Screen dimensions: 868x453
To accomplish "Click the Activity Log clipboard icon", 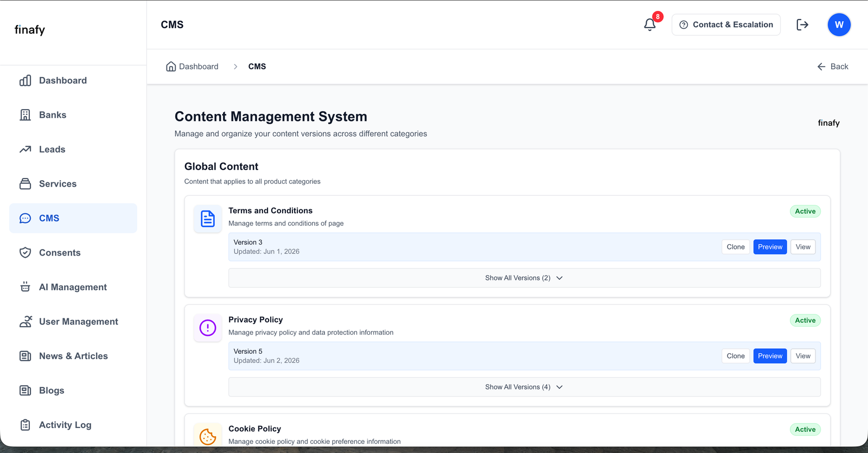I will point(25,425).
